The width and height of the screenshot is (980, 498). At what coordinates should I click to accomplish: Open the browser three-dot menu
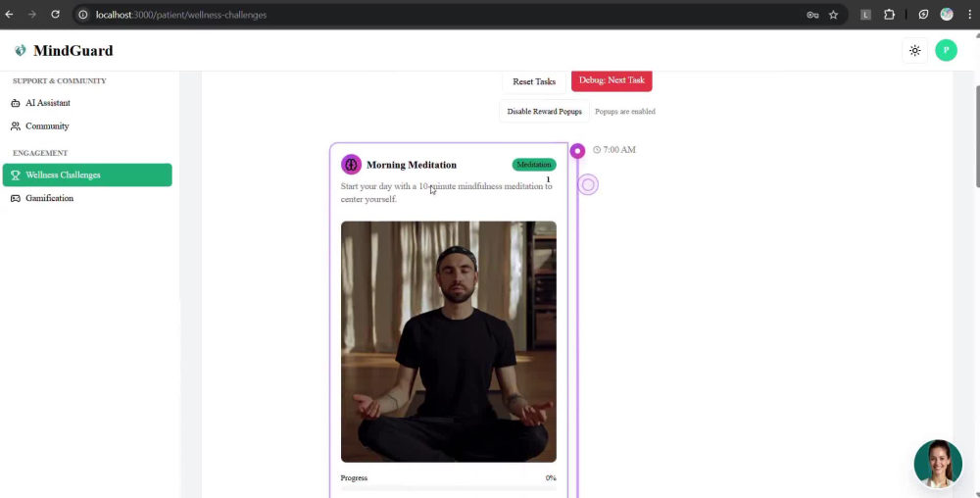[969, 15]
